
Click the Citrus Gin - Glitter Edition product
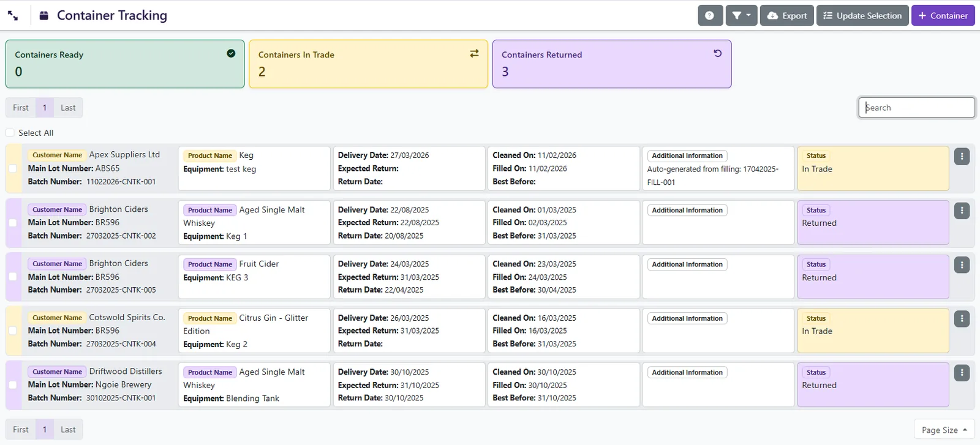(246, 324)
